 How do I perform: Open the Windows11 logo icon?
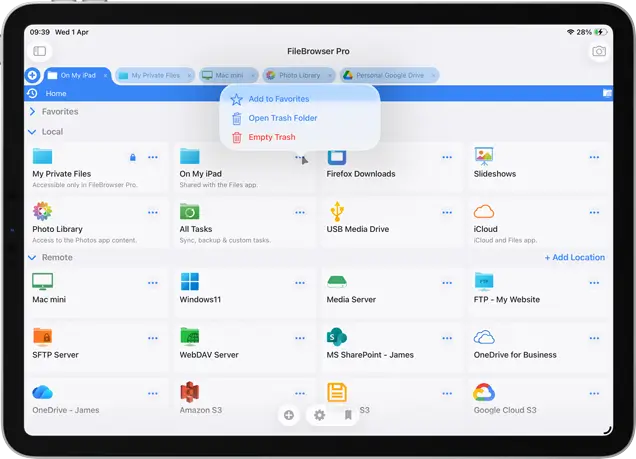click(x=189, y=281)
